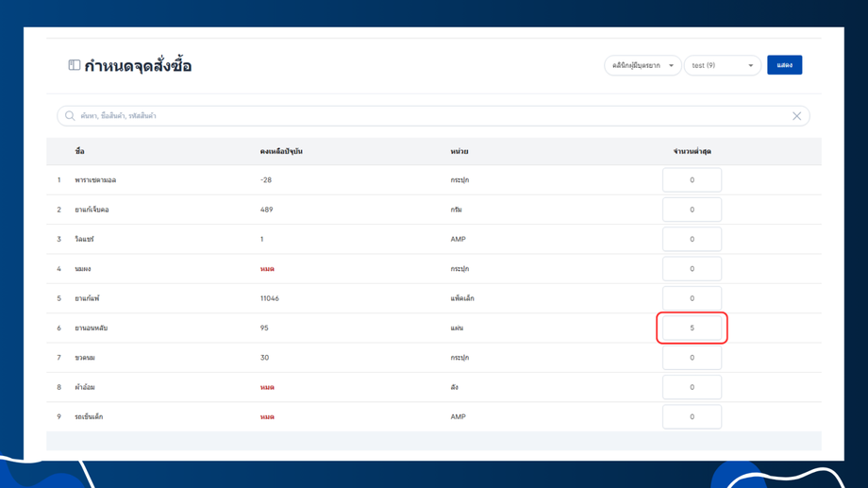Click the blue แสดง button
Viewport: 868px width, 488px height.
[784, 65]
